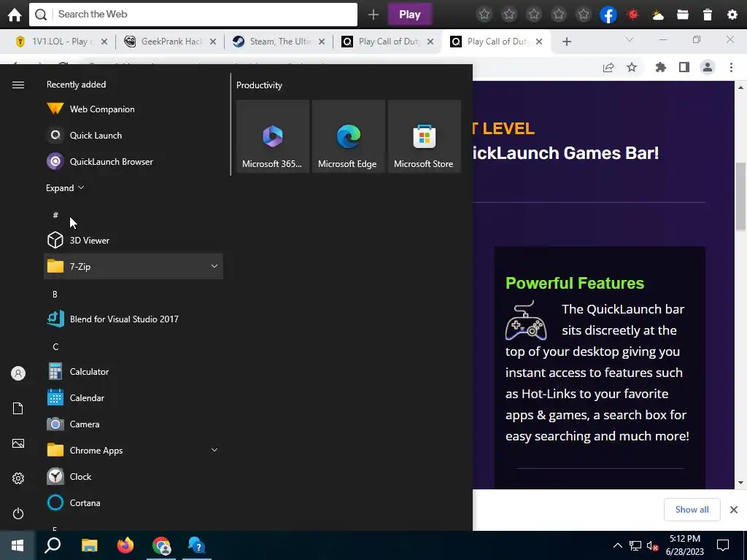Open the Calendar app
Screen dimensions: 747x560
(134, 397)
